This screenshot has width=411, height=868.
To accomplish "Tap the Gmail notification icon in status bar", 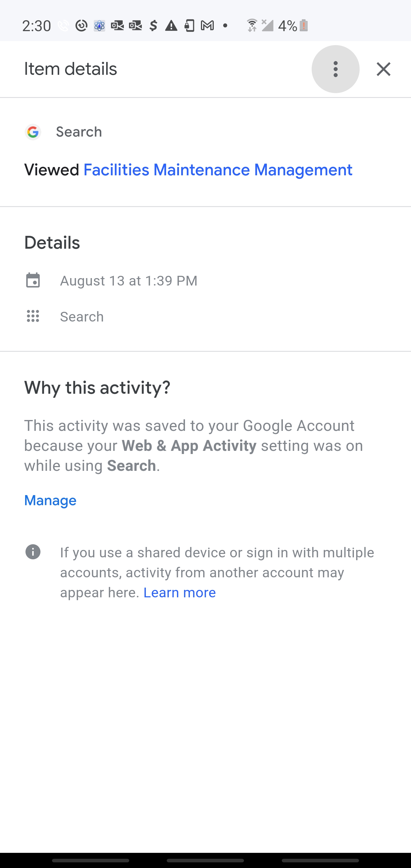I will (207, 26).
